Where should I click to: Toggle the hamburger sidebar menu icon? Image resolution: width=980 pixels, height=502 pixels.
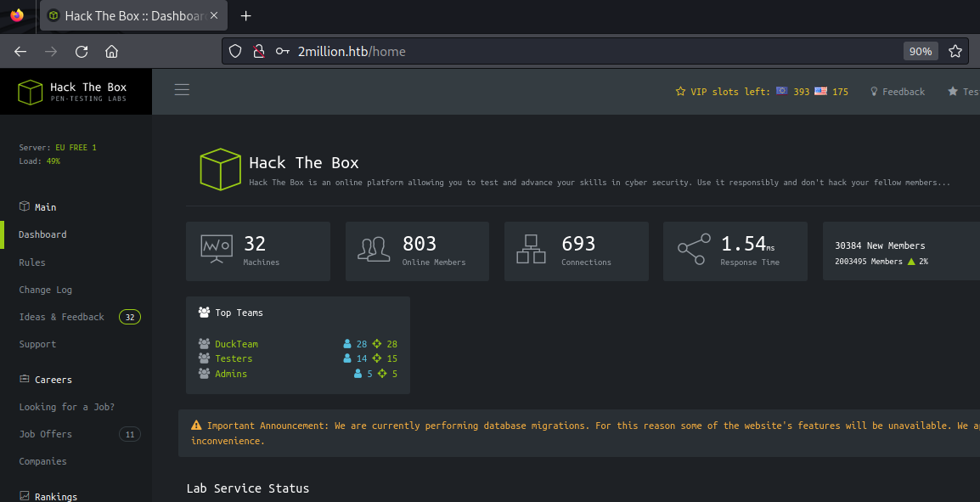pyautogui.click(x=182, y=90)
